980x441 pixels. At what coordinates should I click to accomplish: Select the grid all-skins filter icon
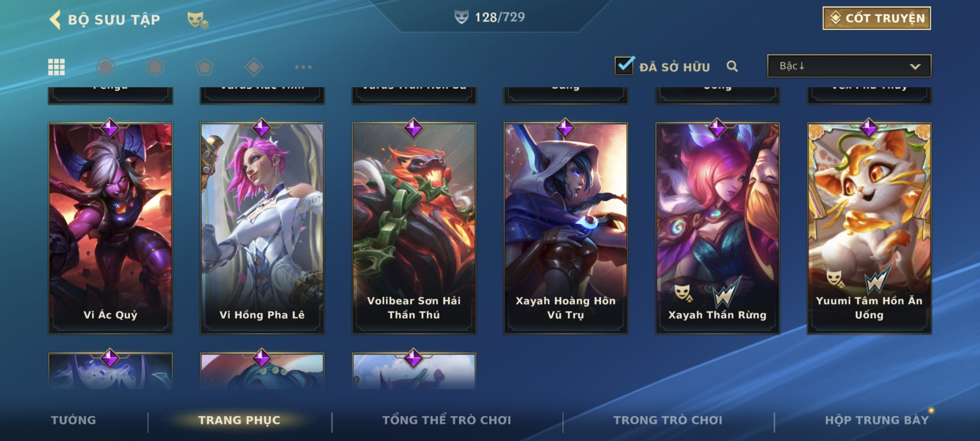56,67
